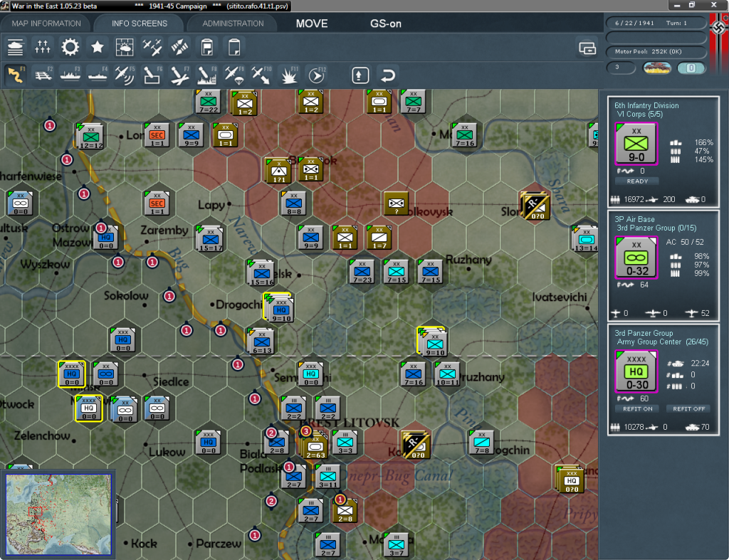Select the 6=13 unit stack on map
This screenshot has width=729, height=560.
pyautogui.click(x=261, y=342)
